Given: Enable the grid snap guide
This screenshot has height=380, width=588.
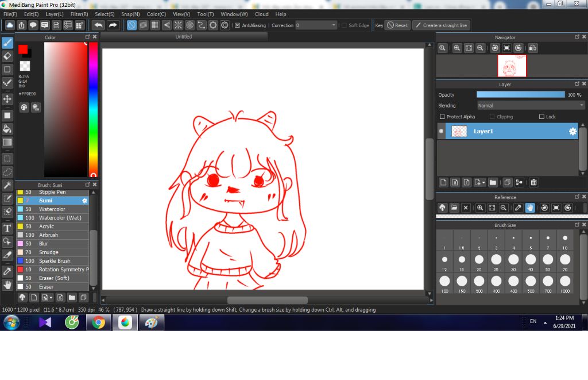Looking at the screenshot, I should point(155,25).
